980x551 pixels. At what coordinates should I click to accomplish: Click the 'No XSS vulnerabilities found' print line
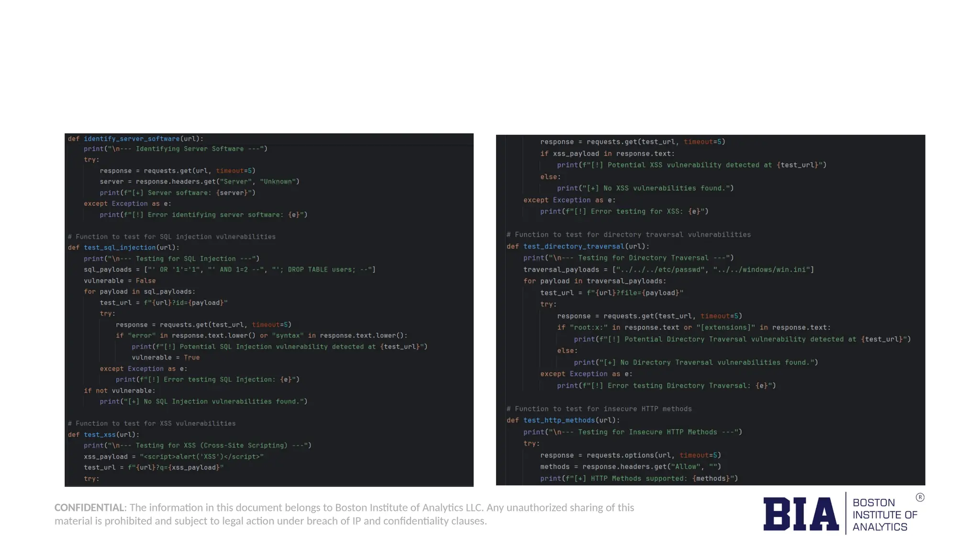tap(645, 188)
